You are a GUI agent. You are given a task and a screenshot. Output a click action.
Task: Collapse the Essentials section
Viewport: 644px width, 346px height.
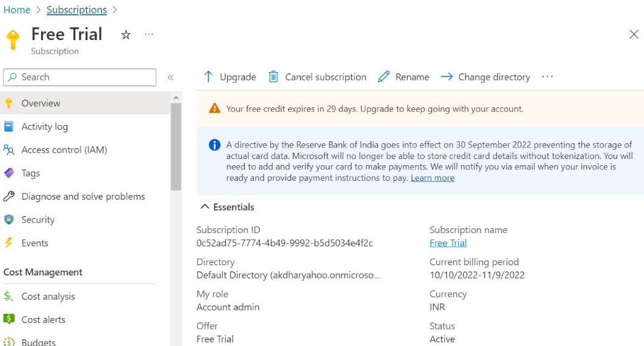pos(227,207)
